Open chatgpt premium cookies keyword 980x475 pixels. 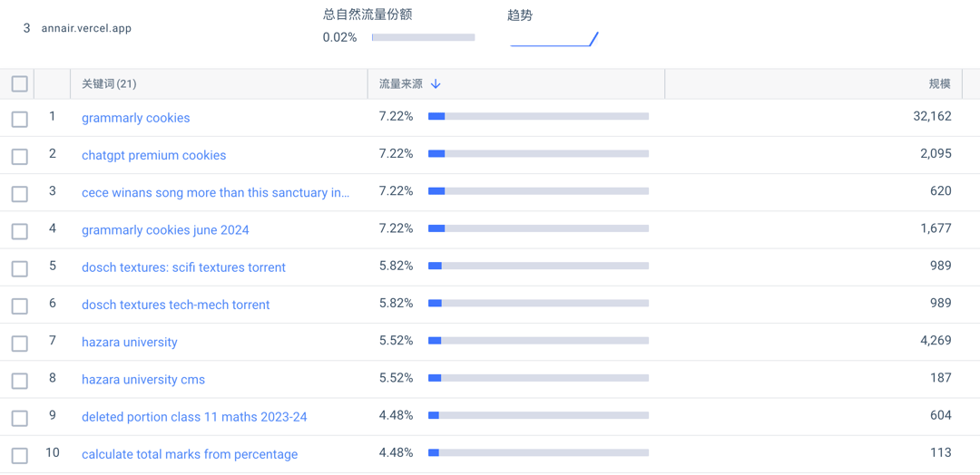tap(154, 155)
